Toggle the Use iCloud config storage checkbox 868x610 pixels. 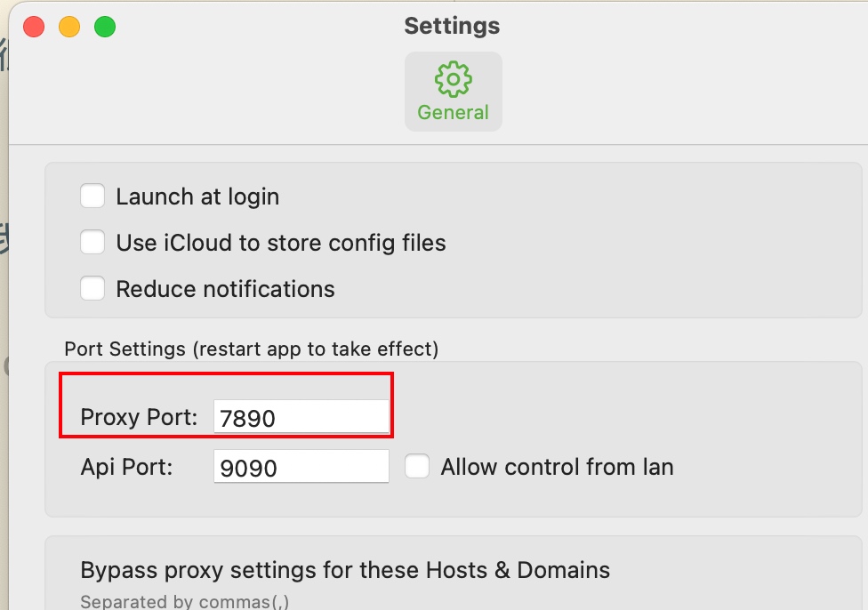(x=92, y=242)
